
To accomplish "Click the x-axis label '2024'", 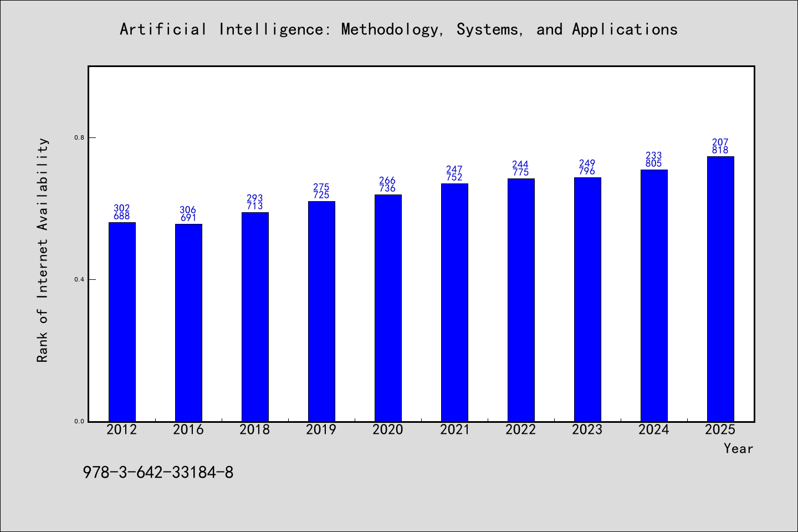I will [x=654, y=429].
